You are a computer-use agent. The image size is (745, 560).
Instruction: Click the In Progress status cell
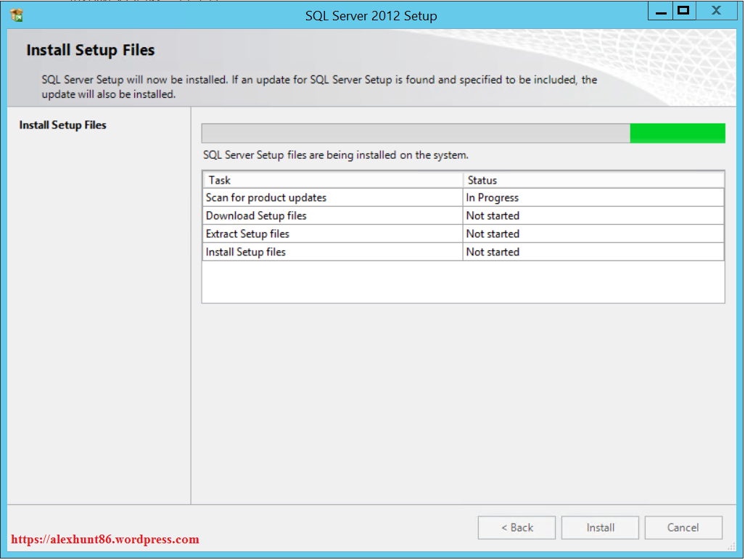(493, 197)
